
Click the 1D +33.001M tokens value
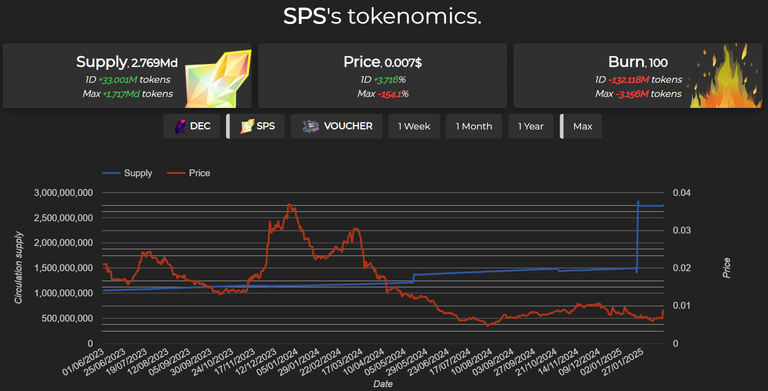pyautogui.click(x=127, y=80)
